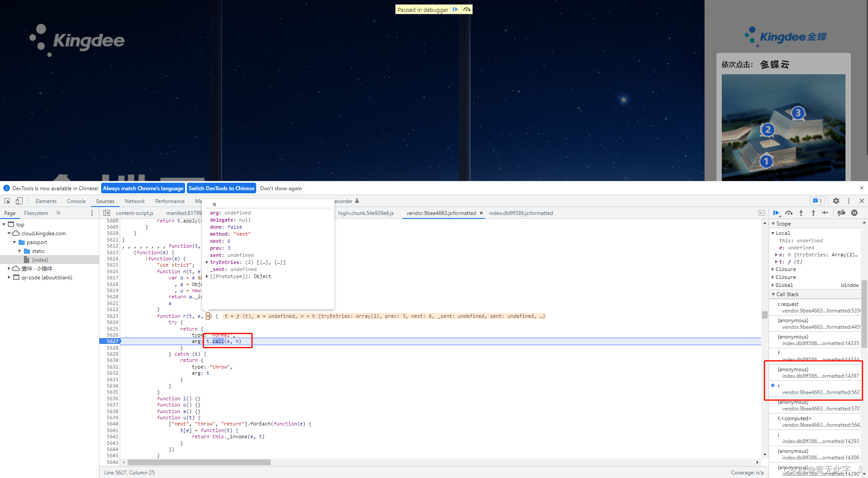Viewport: 868px width, 478px height.
Task: Open the Network tab
Action: 135,201
